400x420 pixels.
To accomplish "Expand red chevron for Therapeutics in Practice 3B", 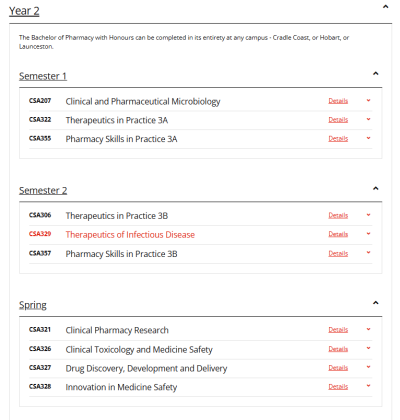I will coord(368,215).
